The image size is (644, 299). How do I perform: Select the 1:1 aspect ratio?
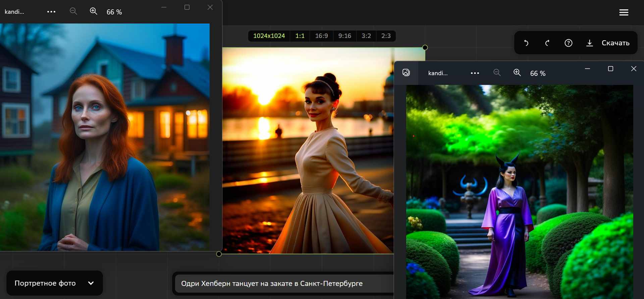pos(300,36)
